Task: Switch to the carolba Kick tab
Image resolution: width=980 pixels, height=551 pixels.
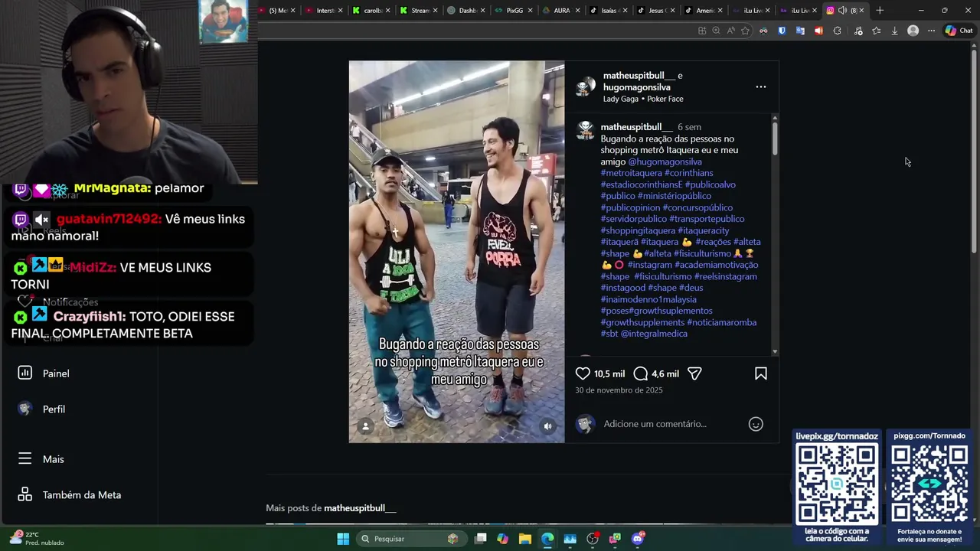Action: pos(372,10)
